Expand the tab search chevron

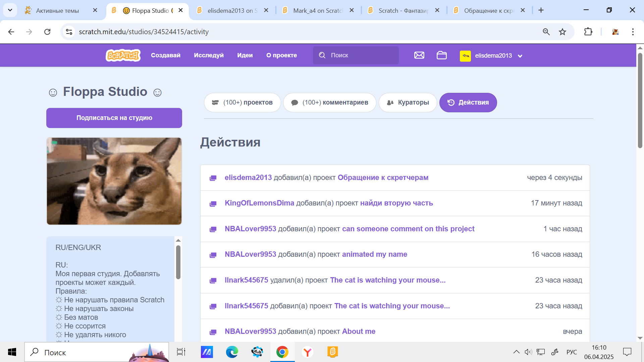[10, 10]
